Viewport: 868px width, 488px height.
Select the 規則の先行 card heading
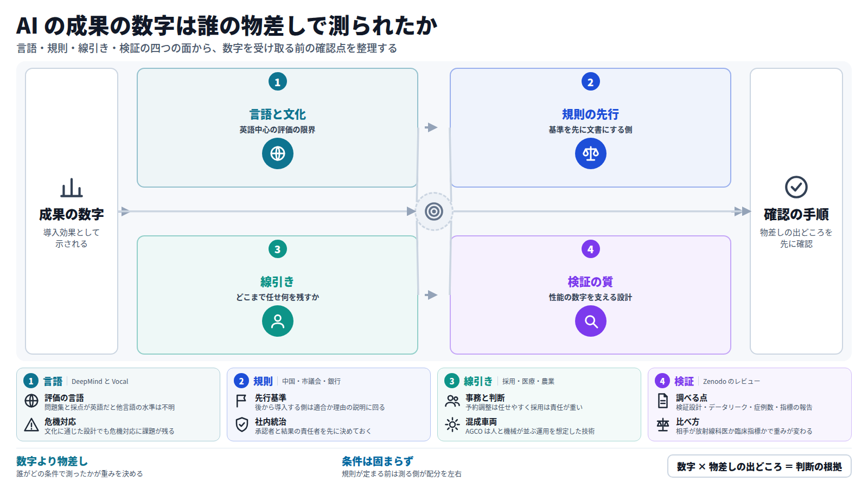click(x=591, y=114)
